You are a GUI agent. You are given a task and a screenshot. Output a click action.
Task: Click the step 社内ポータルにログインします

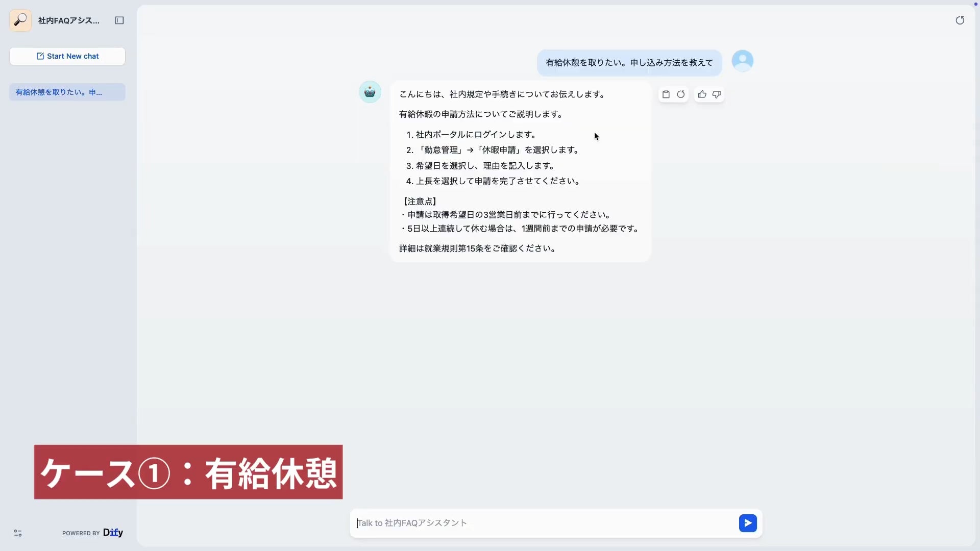tap(475, 135)
